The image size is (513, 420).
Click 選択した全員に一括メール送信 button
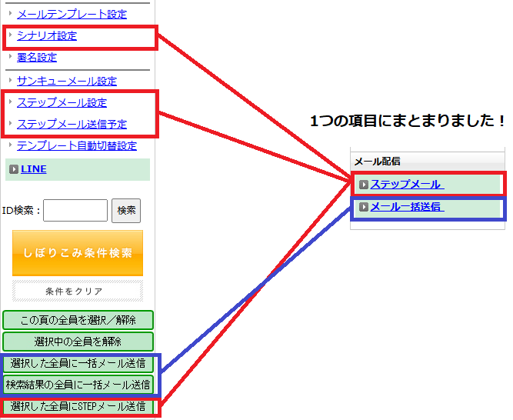[78, 363]
